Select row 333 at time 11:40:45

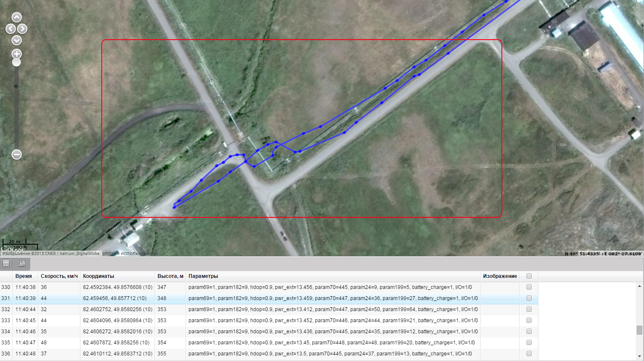click(x=26, y=321)
